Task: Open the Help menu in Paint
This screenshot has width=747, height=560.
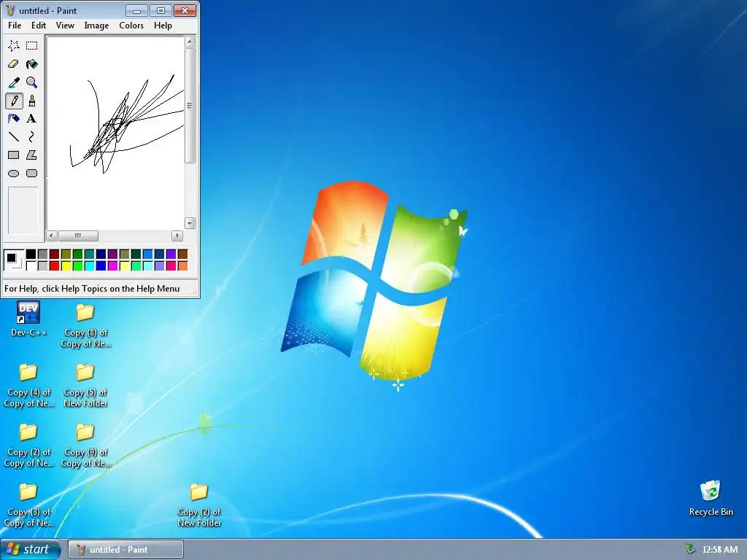Action: [163, 26]
